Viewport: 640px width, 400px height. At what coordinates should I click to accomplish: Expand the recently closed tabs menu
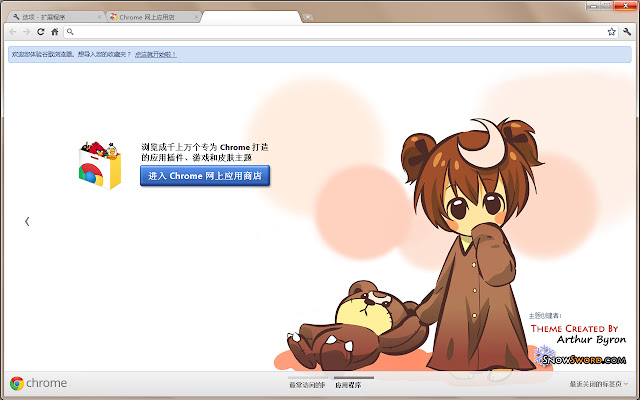coord(598,384)
